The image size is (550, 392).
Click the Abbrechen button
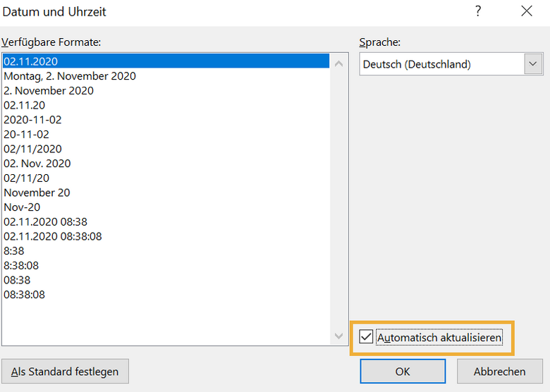coord(499,372)
